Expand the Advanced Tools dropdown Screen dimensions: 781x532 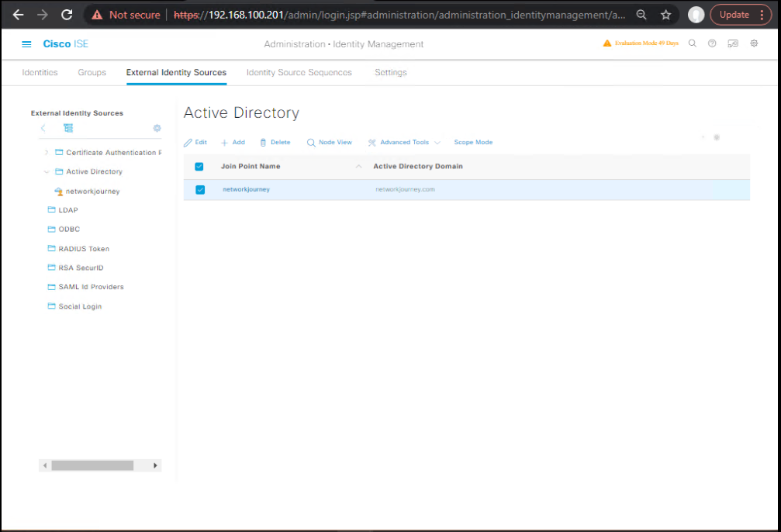(404, 143)
